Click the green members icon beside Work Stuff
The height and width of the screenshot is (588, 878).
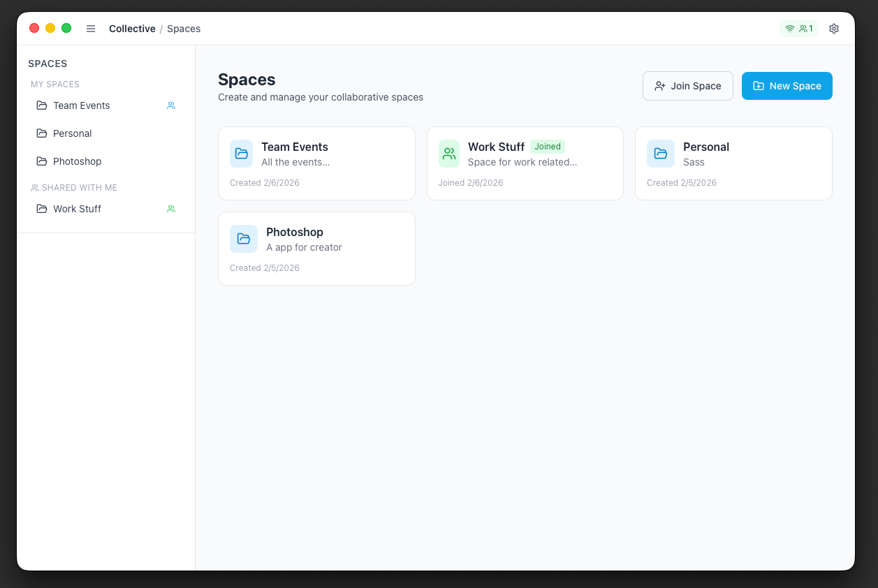[x=171, y=209]
